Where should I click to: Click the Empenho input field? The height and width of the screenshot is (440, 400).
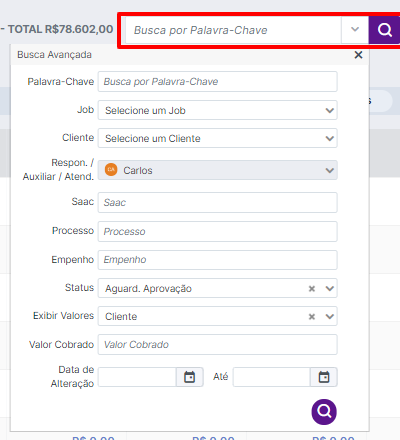coord(218,260)
